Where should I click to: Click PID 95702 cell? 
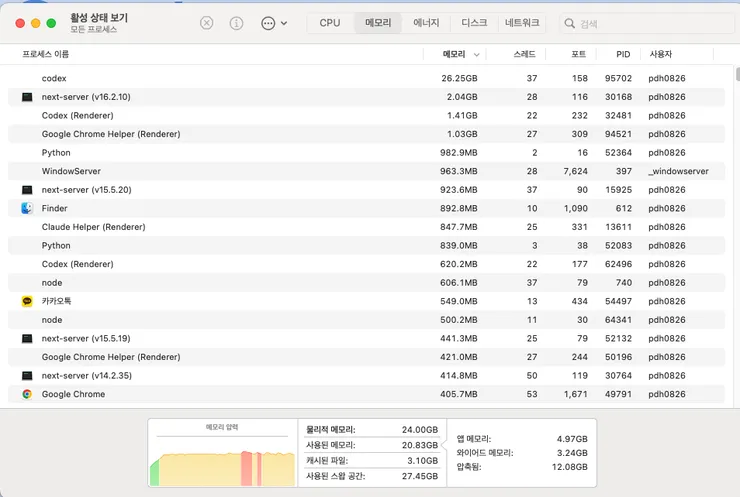point(618,78)
